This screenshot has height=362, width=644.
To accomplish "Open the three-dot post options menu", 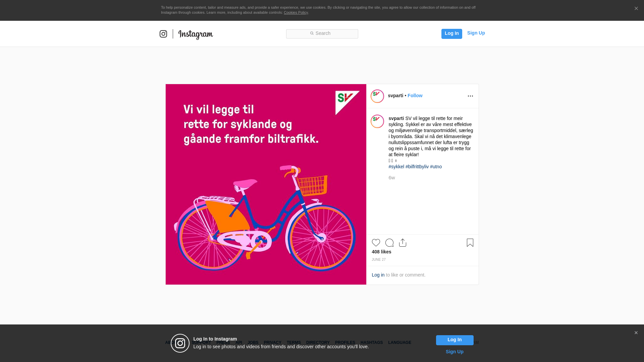I will 470,96.
